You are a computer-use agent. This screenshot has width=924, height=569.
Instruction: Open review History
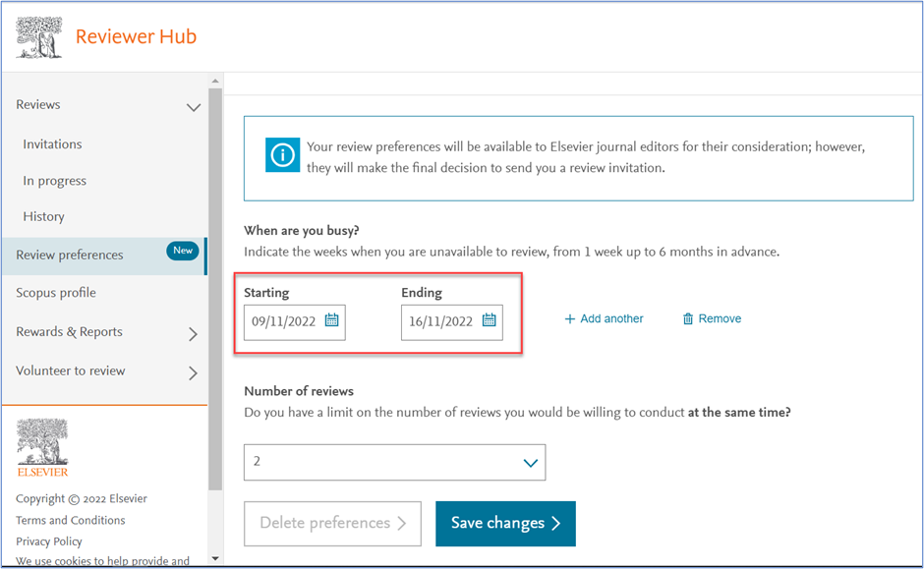point(43,217)
